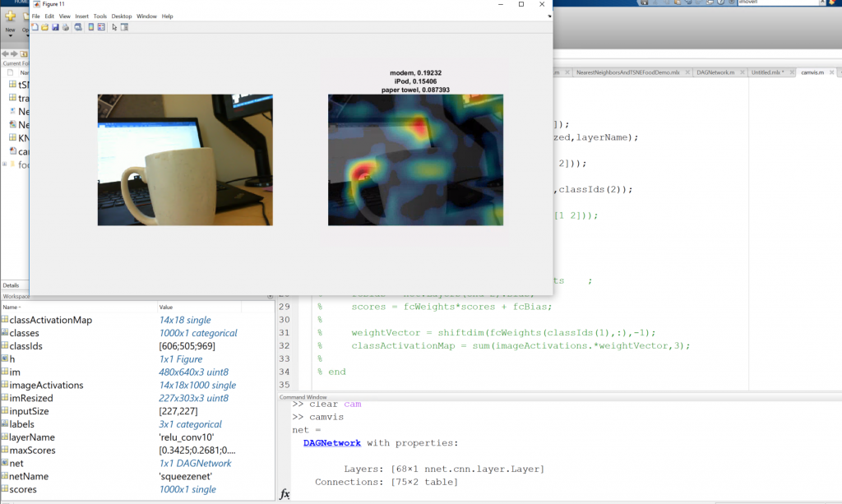Select the Edit Plot arrow tool
Screen dimensions: 842x504
point(114,27)
